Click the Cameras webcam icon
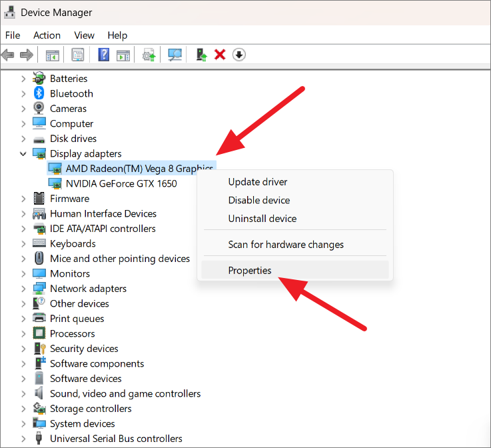 39,109
